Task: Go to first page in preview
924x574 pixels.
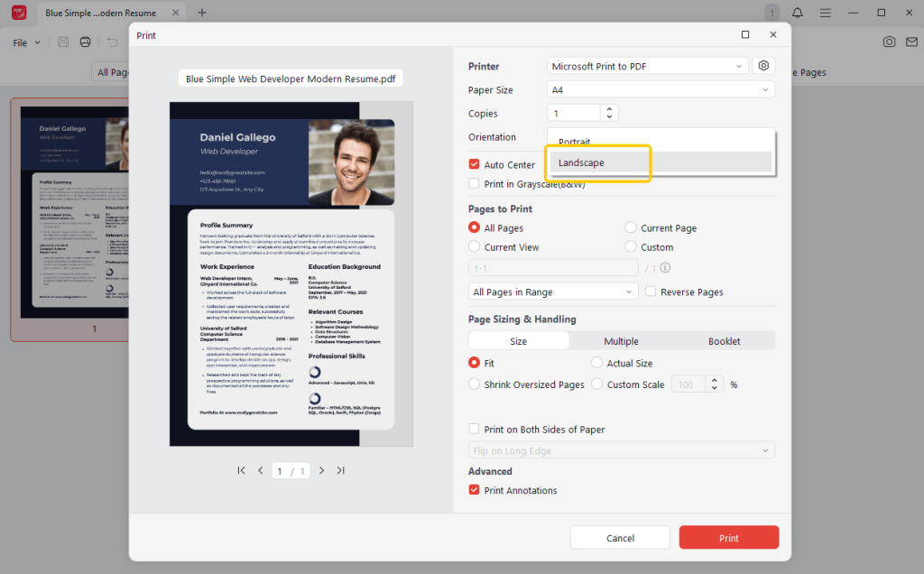Action: (242, 470)
